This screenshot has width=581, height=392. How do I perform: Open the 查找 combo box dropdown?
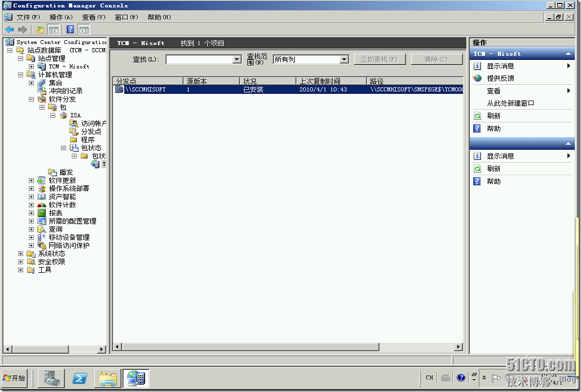[x=237, y=59]
